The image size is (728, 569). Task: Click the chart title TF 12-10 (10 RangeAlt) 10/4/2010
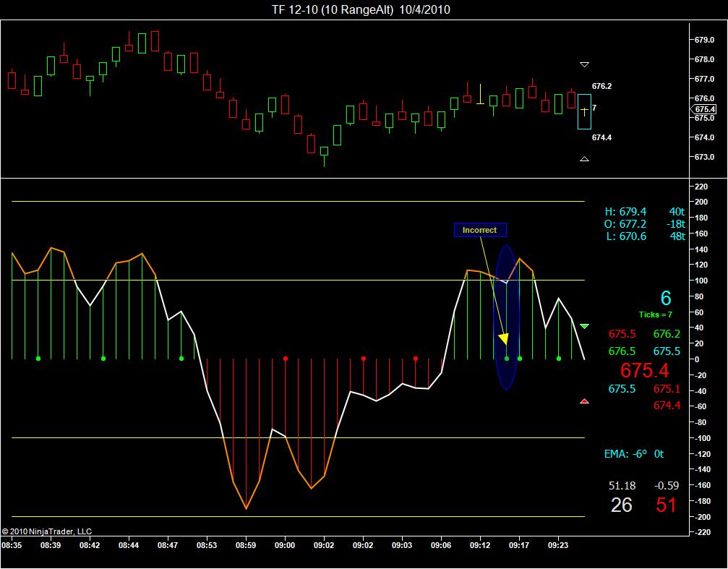pos(361,9)
